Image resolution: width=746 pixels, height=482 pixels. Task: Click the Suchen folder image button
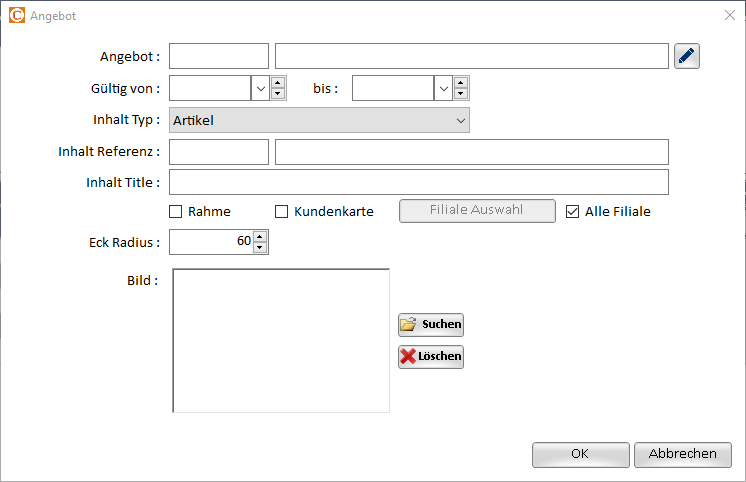pyautogui.click(x=431, y=324)
